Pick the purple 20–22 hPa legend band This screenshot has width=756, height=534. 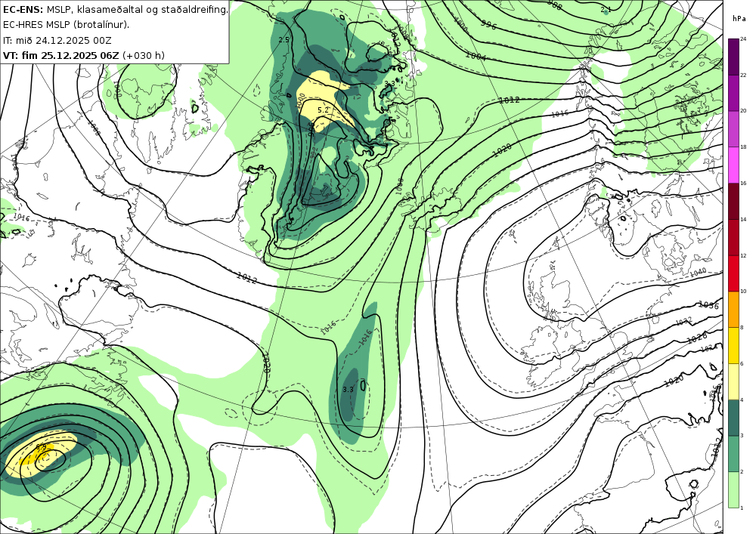733,92
